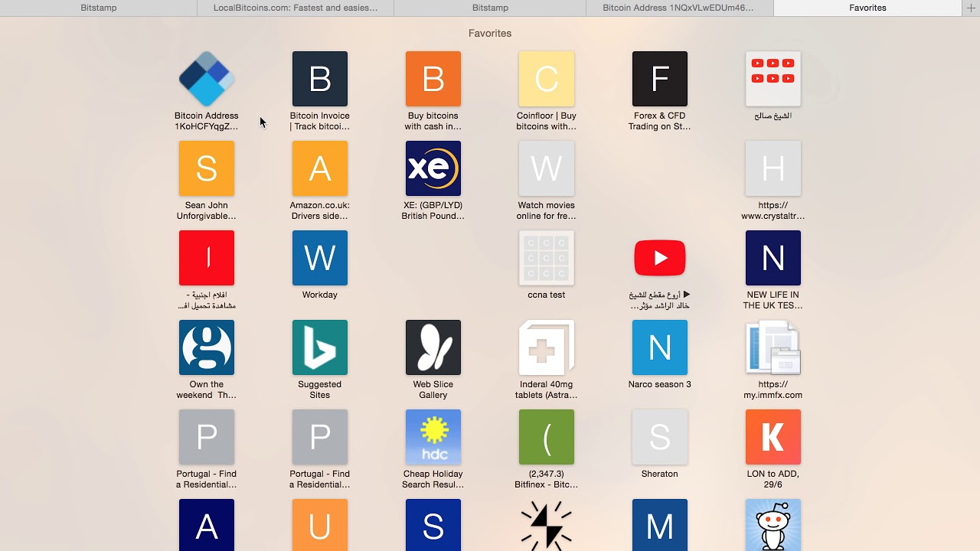Open the Amazon.co.uk Drivers side favorite
The width and height of the screenshot is (980, 551).
coord(320,168)
